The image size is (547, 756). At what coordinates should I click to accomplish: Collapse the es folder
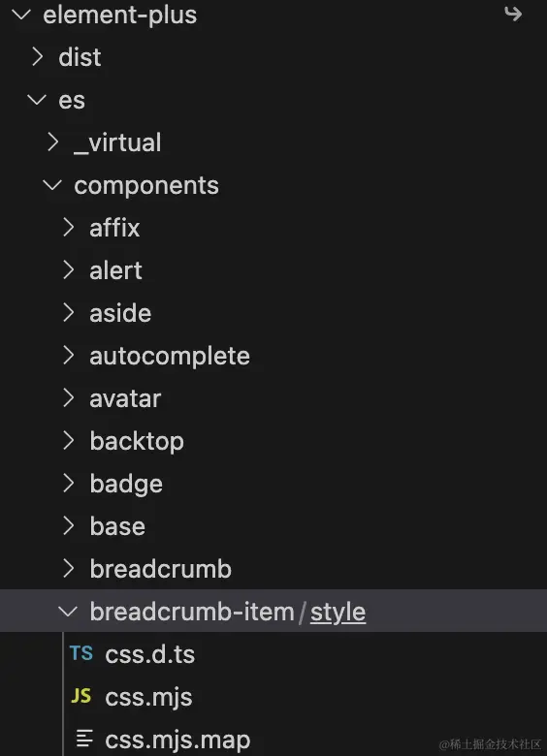coord(37,100)
